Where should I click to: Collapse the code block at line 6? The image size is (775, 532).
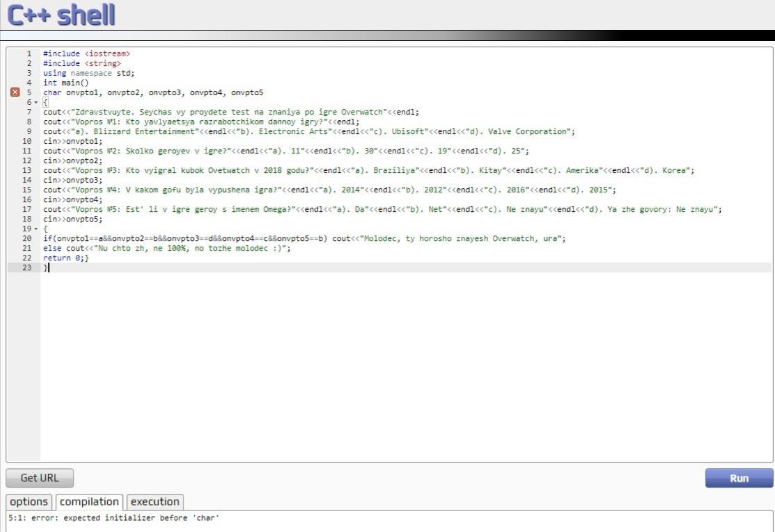point(35,102)
